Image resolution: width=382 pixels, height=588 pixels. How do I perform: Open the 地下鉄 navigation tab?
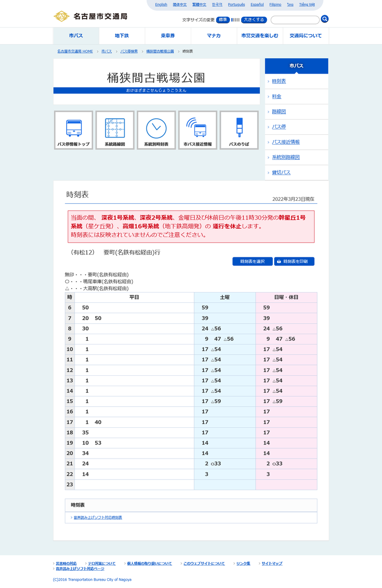[x=122, y=36]
